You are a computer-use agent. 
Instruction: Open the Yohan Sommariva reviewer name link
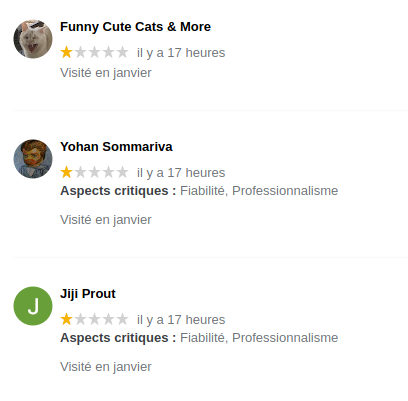coord(116,147)
